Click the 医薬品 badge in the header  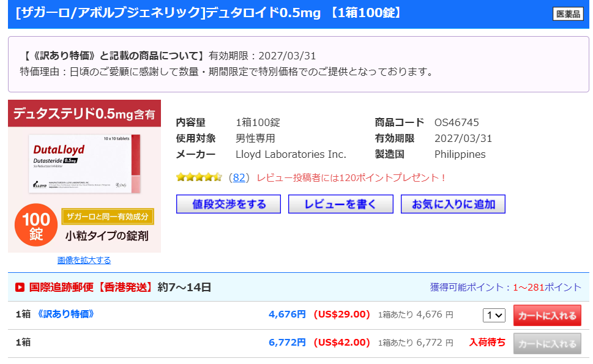click(567, 13)
